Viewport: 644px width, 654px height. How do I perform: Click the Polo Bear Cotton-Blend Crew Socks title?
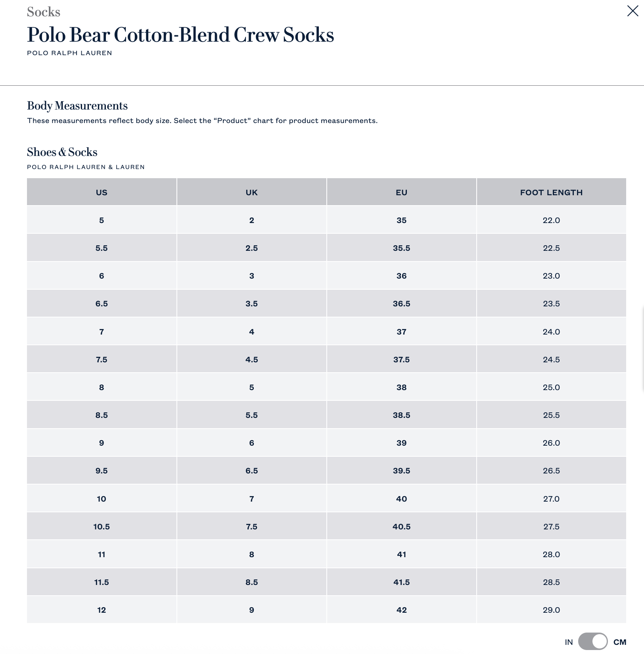(180, 35)
